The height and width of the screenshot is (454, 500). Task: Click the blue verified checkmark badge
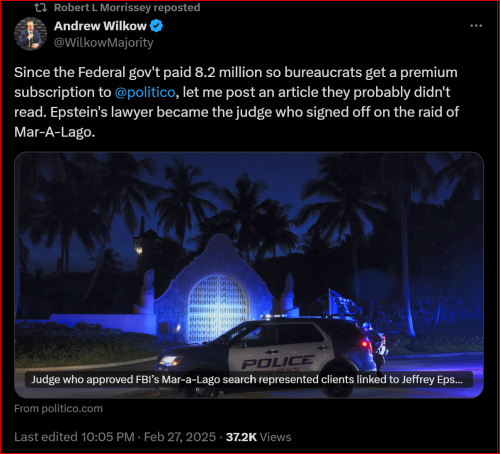point(156,26)
